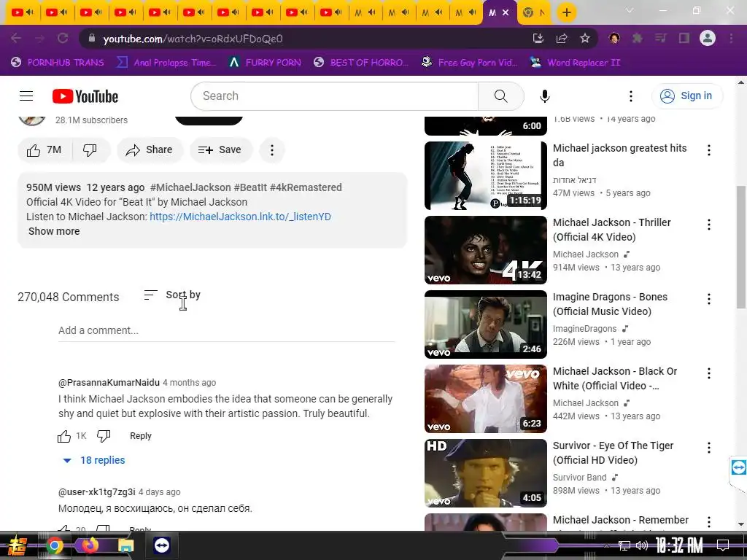Open media controls in browser toolbar
747x560 pixels.
tap(661, 38)
